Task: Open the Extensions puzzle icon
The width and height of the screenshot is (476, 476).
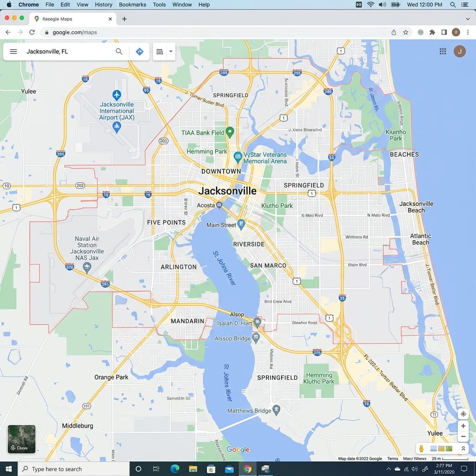Action: pos(432,32)
